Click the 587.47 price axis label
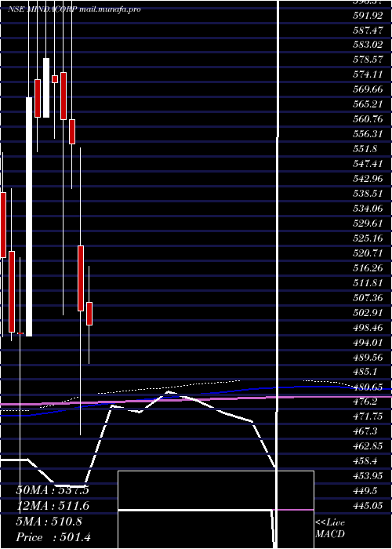392x549 pixels. tap(368, 30)
